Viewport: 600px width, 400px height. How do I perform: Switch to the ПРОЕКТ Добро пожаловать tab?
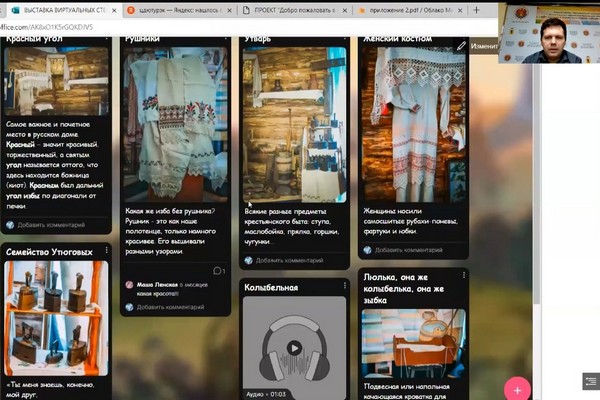(295, 10)
